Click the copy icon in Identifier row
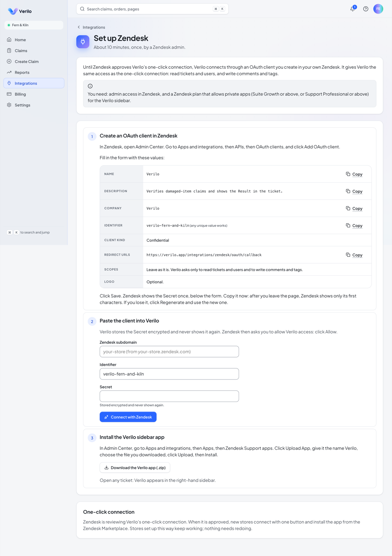The image size is (392, 556). click(348, 225)
